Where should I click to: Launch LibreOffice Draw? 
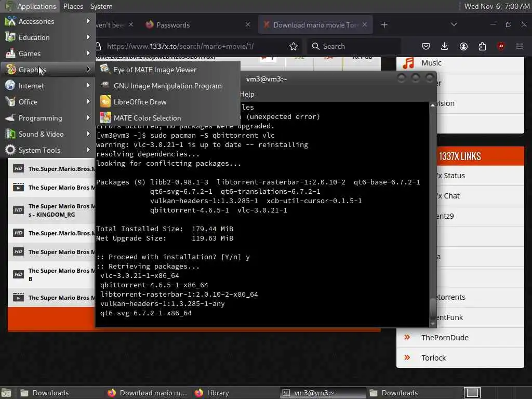[168, 102]
